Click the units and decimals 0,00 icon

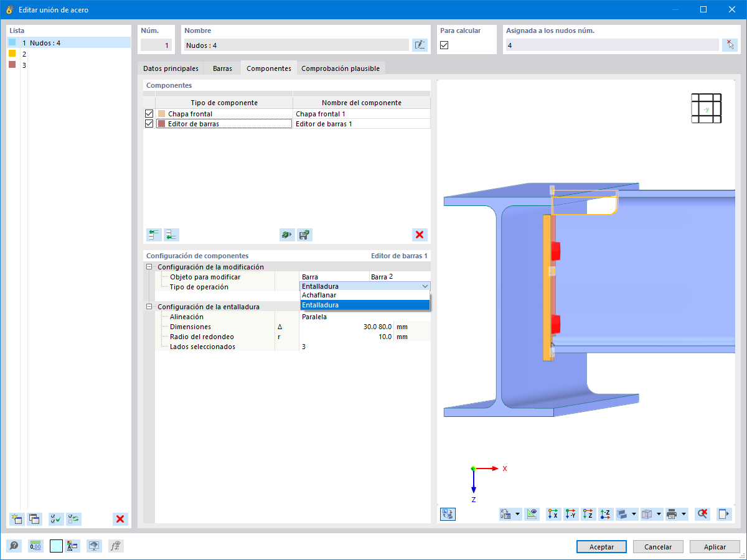(x=35, y=546)
